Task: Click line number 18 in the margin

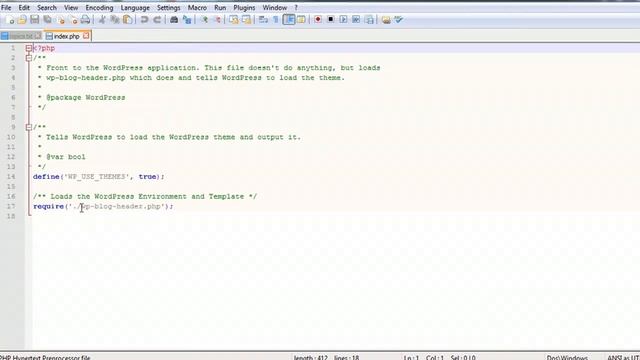Action: click(x=11, y=216)
